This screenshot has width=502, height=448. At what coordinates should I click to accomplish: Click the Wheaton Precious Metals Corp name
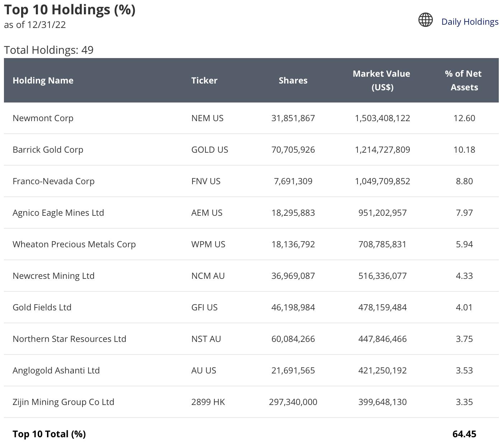click(x=74, y=244)
